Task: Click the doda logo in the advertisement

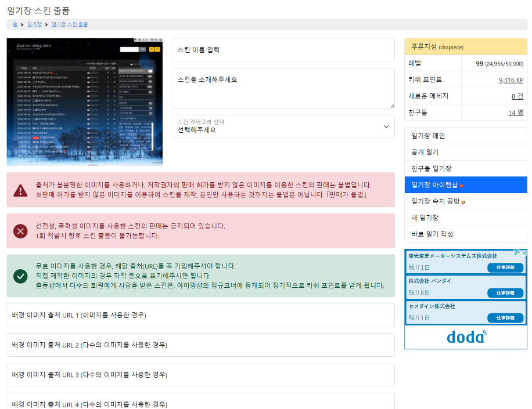Action: tap(466, 336)
